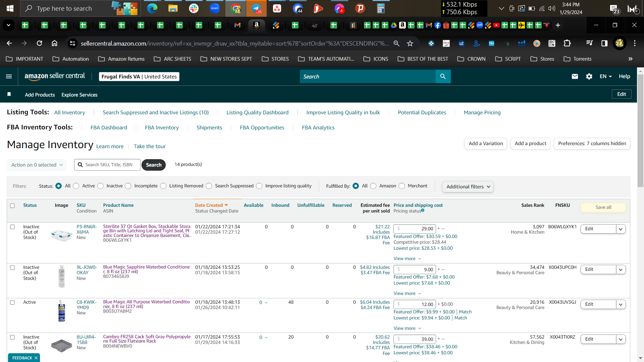Open Seller Central settings gear
The width and height of the screenshot is (644, 362).
tap(589, 76)
